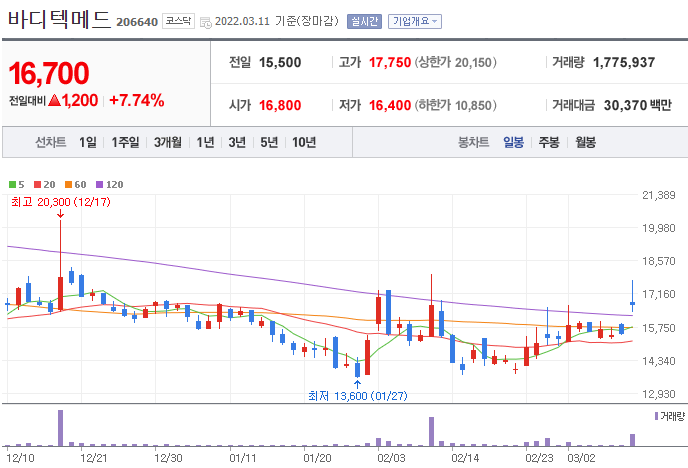Select the 1주일 line chart tab
Screen dimensions: 688x468
coord(125,142)
